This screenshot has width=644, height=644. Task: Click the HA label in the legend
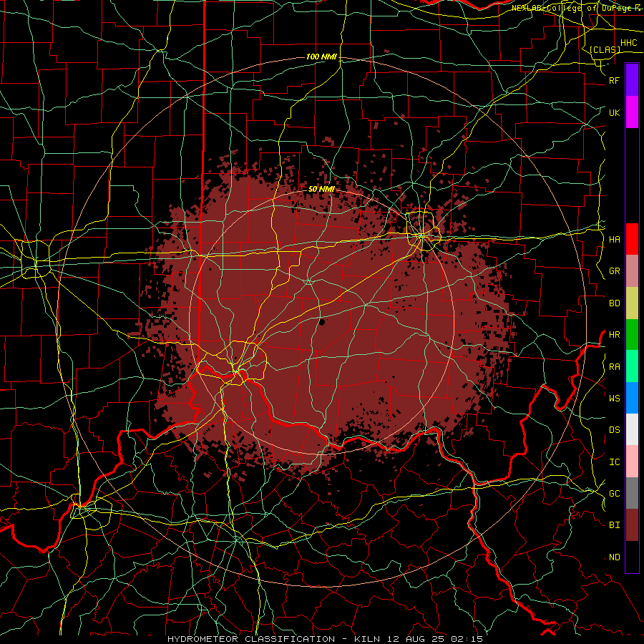[x=614, y=240]
